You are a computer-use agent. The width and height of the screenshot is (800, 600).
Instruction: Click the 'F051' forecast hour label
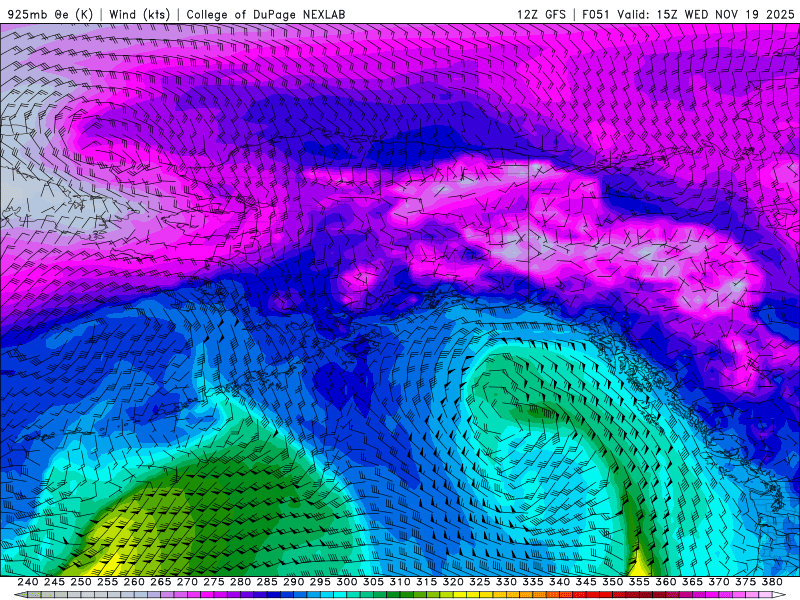click(x=596, y=14)
